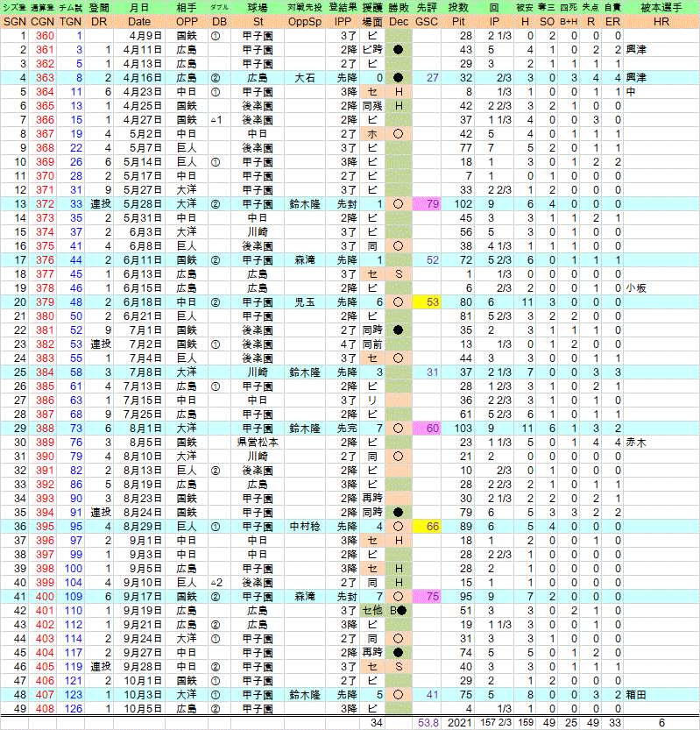700x730 pixels.
Task: Click the セ他 relief situation cell
Action: tap(371, 610)
